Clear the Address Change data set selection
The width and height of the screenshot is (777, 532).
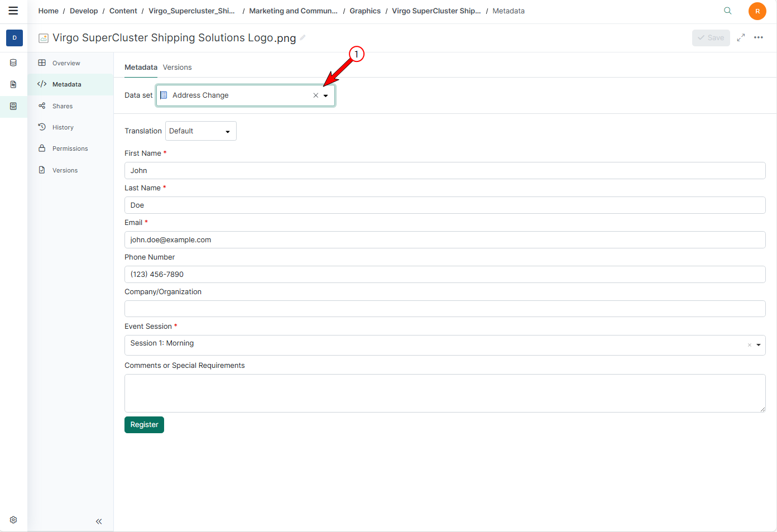(315, 95)
